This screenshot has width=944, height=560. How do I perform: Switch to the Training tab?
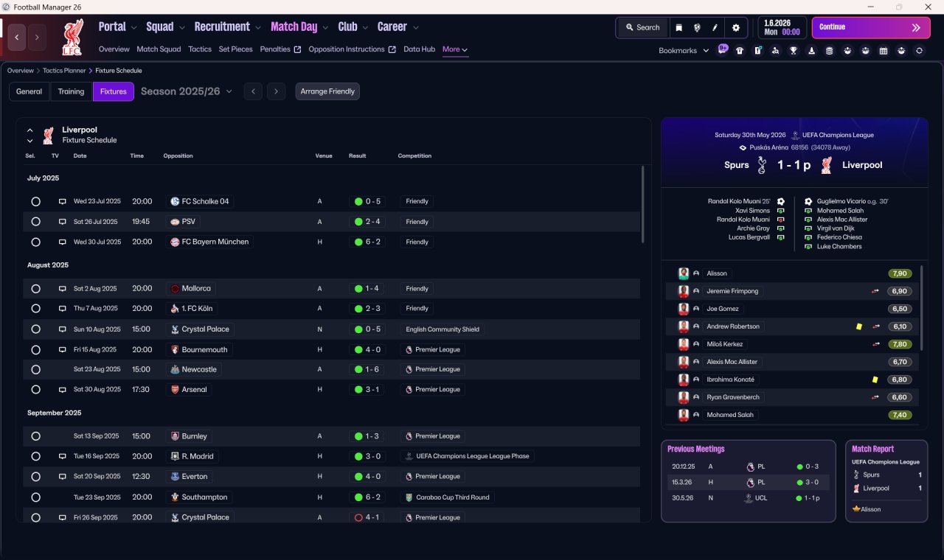[x=72, y=91]
